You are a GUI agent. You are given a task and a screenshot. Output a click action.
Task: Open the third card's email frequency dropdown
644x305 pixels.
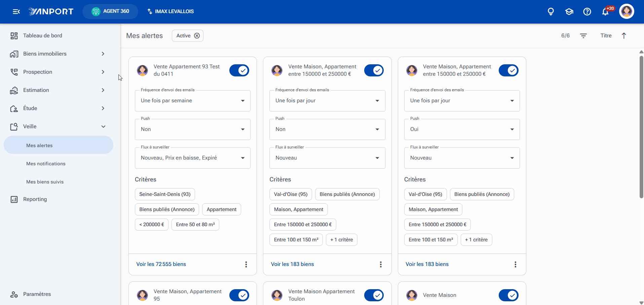462,101
